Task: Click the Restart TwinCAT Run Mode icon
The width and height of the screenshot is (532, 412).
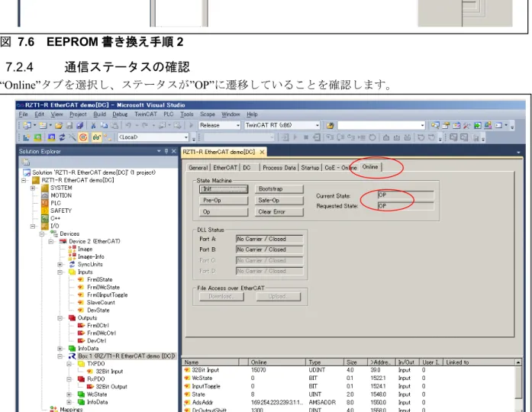Action: [37, 137]
